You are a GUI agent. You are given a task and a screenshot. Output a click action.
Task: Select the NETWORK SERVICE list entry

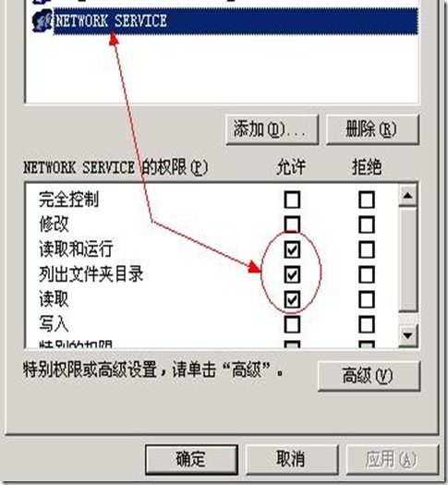(x=236, y=21)
